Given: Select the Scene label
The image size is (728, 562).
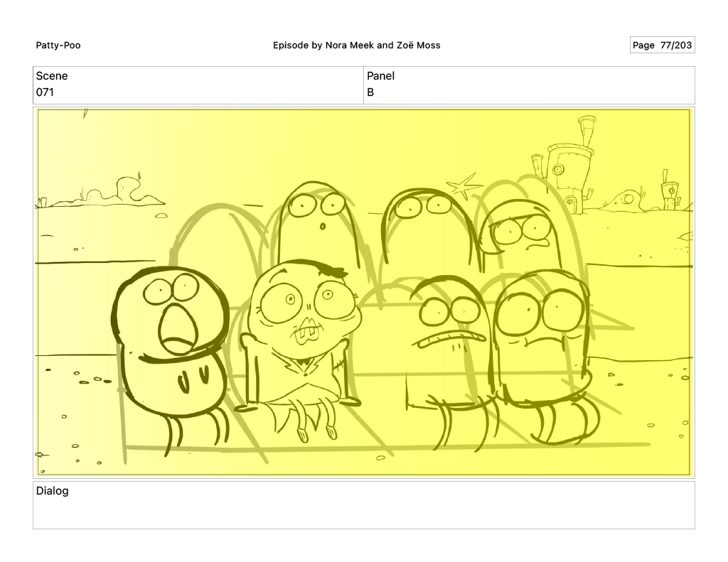Looking at the screenshot, I should point(52,76).
